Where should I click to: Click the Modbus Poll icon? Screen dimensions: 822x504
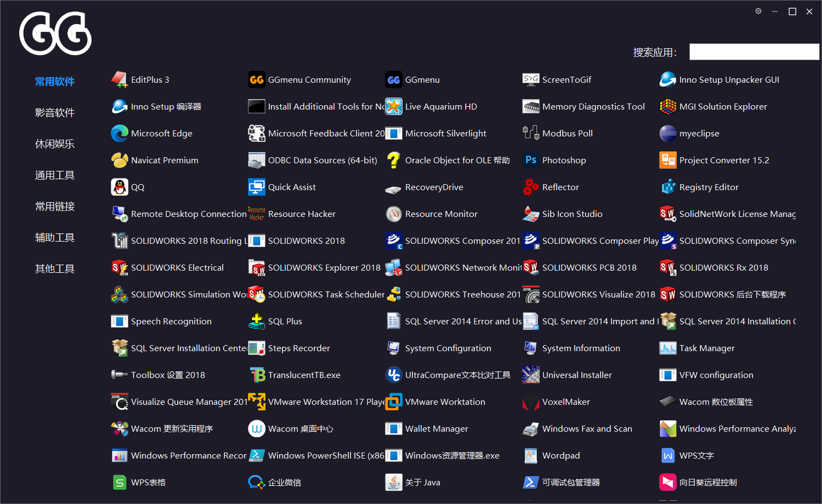point(531,133)
